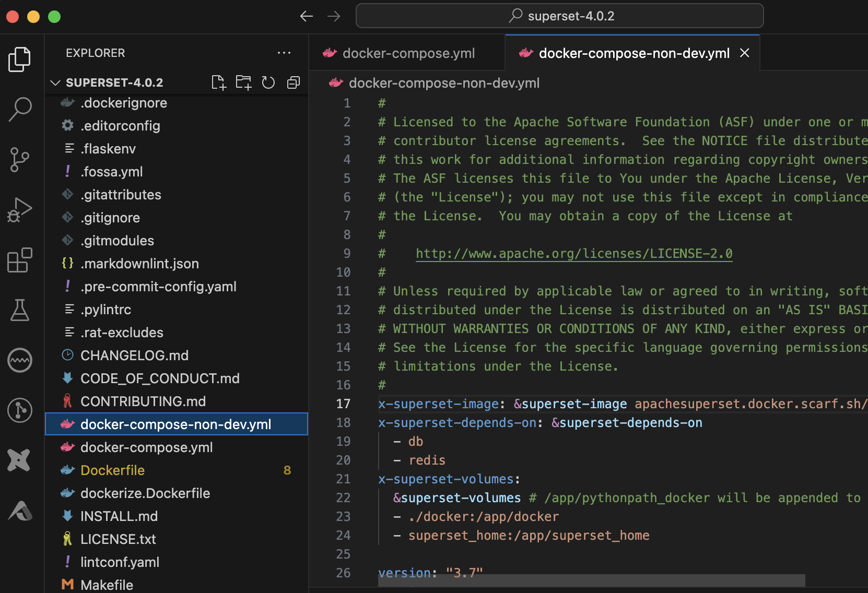Open the Apache license URL on line 9
The height and width of the screenshot is (593, 868).
click(x=574, y=254)
